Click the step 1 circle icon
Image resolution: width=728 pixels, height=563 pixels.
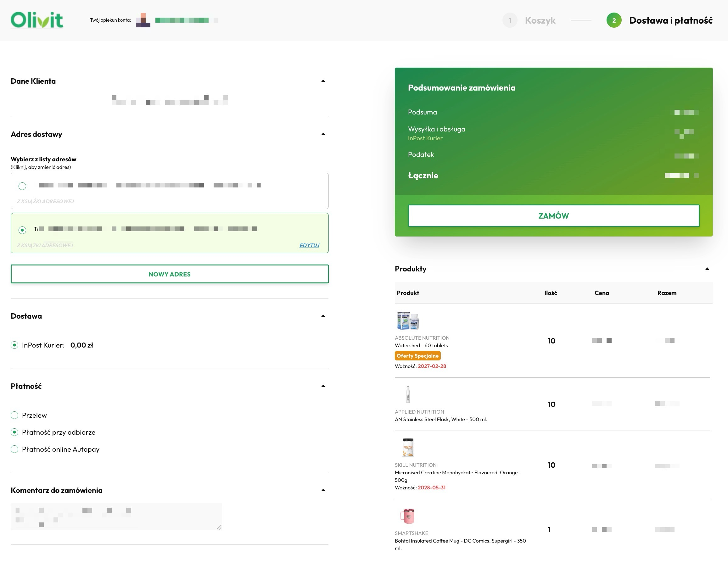point(509,20)
